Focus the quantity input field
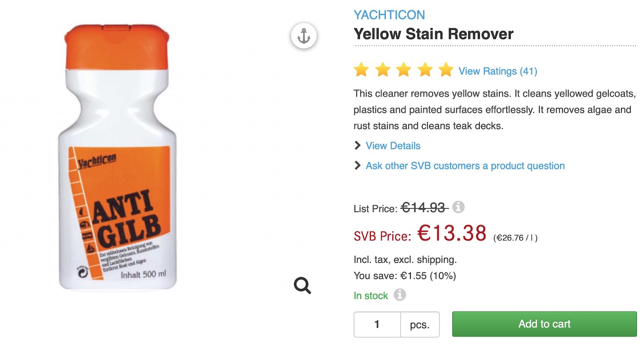Viewport: 644px width, 346px height. point(377,324)
